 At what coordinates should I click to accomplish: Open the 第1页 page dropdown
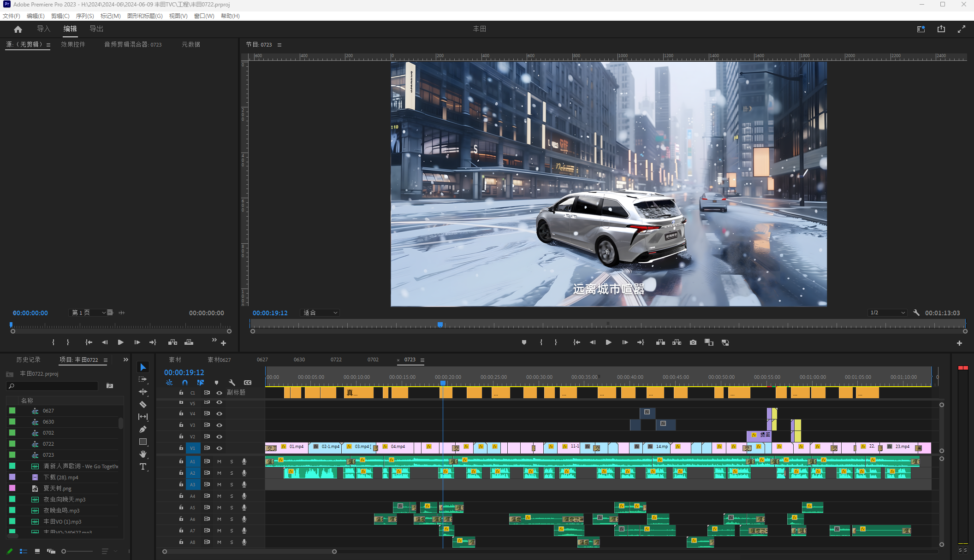pos(88,312)
